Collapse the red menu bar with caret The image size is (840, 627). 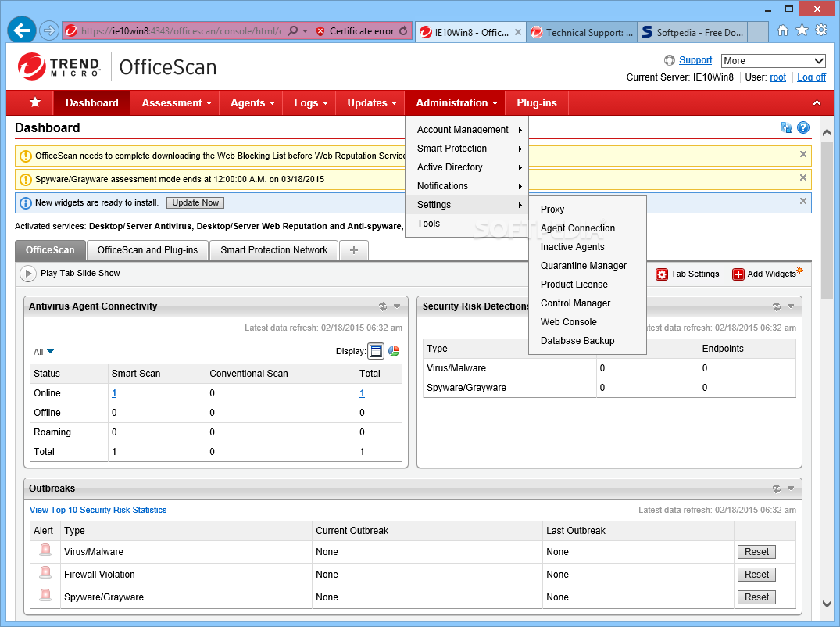pos(817,103)
